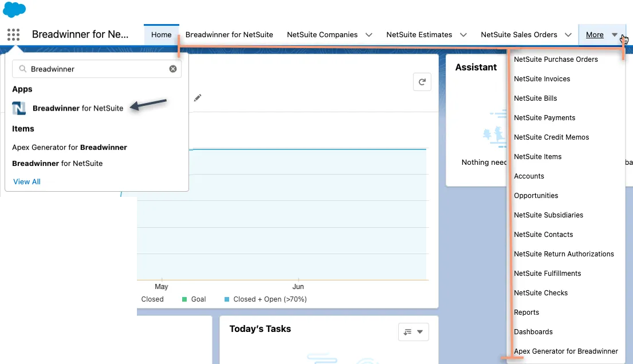Select NetSuite Contacts menu item
The image size is (633, 364).
click(543, 235)
